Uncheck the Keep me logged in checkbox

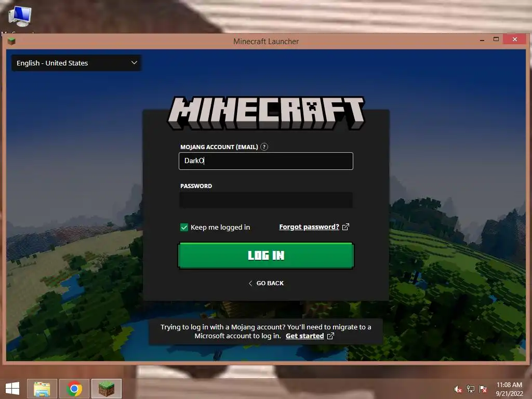tap(184, 228)
